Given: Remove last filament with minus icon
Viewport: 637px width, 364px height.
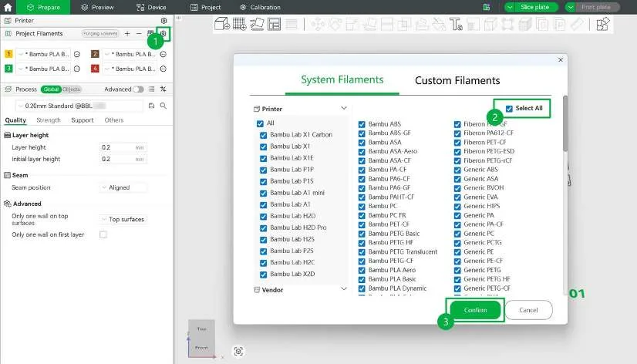Looking at the screenshot, I should [x=139, y=33].
